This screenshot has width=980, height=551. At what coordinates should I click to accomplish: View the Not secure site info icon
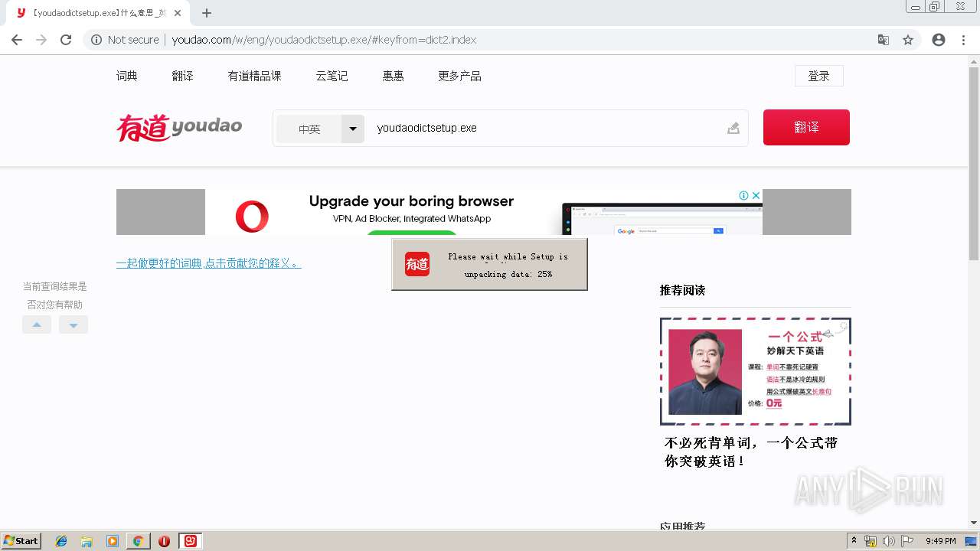point(96,40)
